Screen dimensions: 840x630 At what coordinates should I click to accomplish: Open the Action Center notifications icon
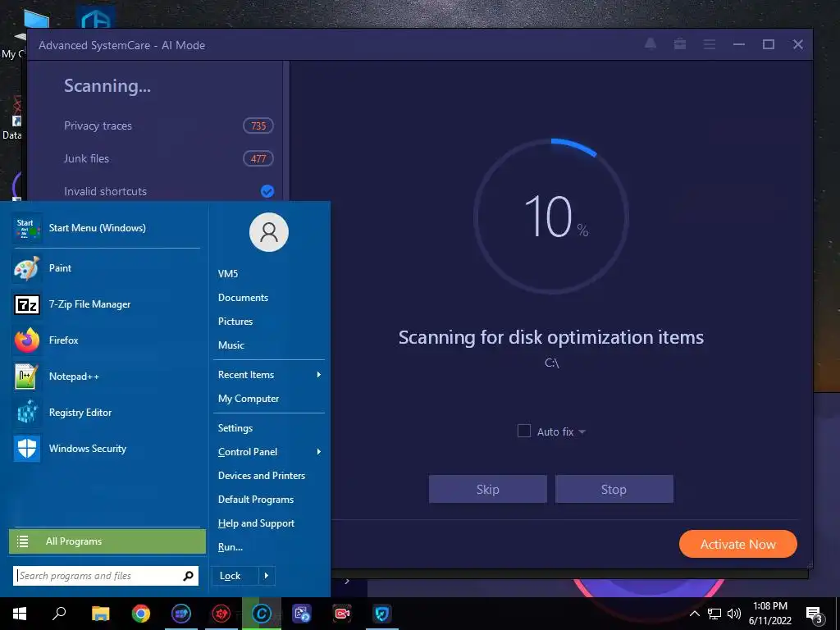(815, 614)
